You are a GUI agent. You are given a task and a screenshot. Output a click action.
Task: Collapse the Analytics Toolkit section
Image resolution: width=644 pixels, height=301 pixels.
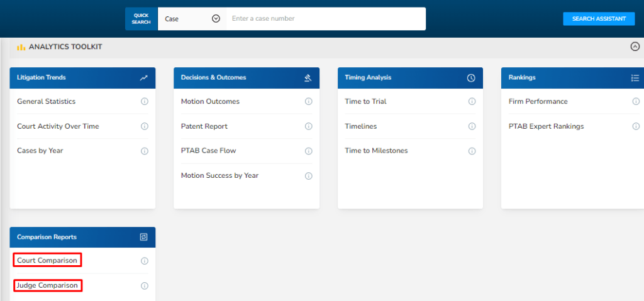click(635, 47)
